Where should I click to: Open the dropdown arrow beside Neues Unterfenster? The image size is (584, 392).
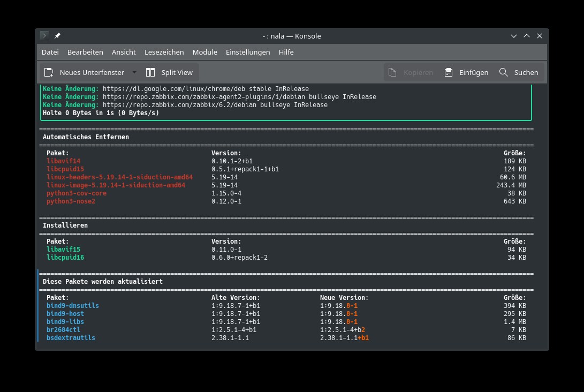pos(134,72)
